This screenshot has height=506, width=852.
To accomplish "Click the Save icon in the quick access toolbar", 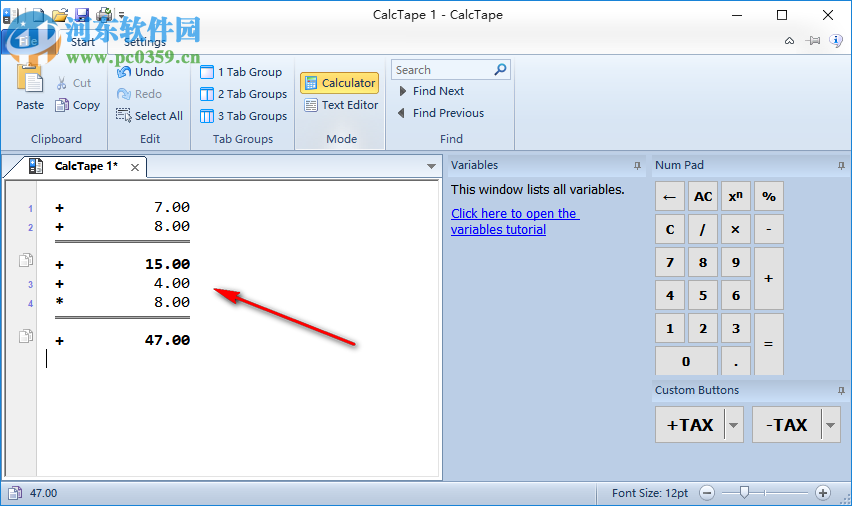I will click(x=82, y=14).
